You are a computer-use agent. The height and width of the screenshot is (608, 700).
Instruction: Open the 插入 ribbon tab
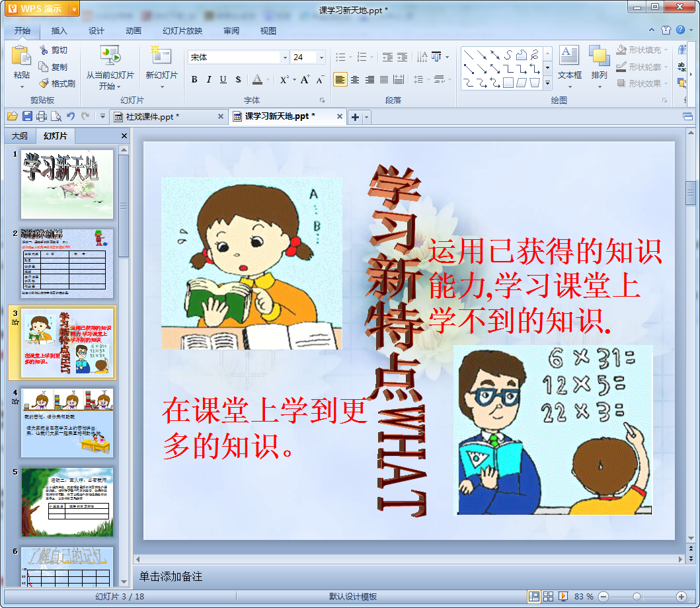pyautogui.click(x=59, y=31)
